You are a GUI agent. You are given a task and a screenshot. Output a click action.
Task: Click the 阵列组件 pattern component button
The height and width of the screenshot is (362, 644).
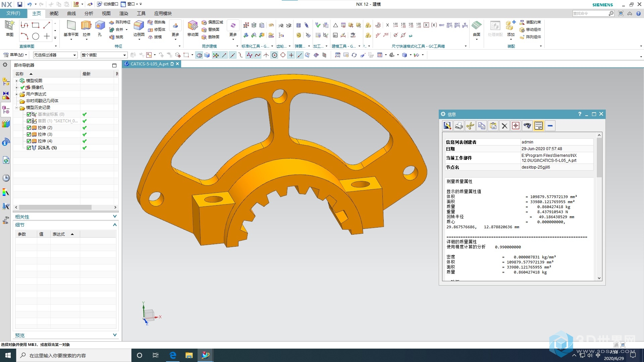pos(530,37)
